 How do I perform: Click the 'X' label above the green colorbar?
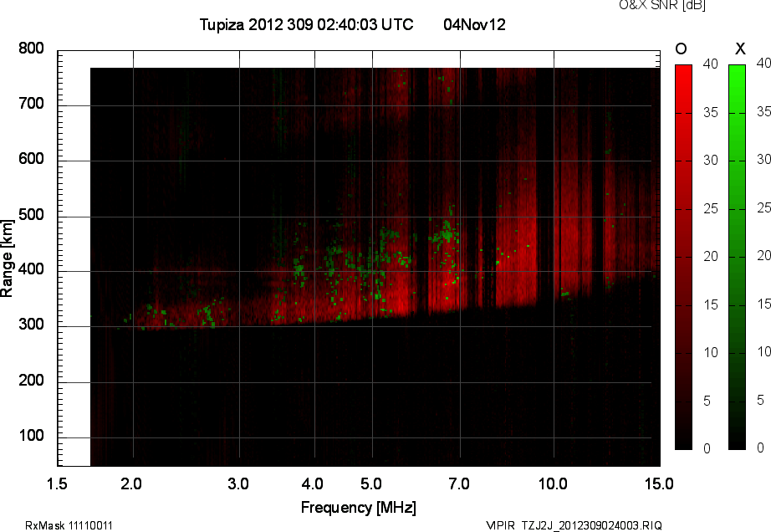[740, 49]
